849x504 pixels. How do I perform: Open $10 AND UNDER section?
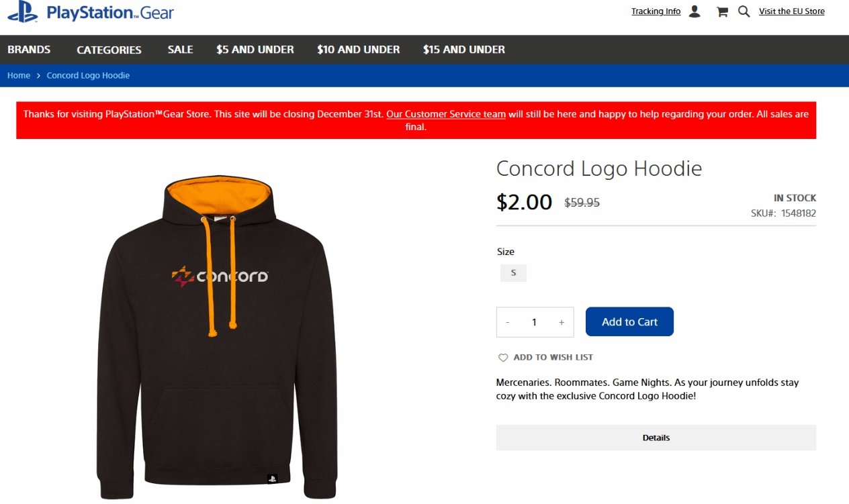[x=359, y=50]
